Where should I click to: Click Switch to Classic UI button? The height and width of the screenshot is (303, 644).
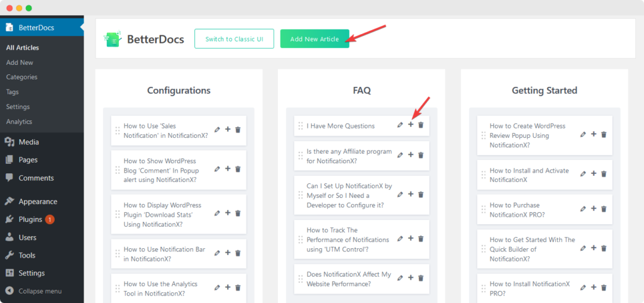point(234,38)
